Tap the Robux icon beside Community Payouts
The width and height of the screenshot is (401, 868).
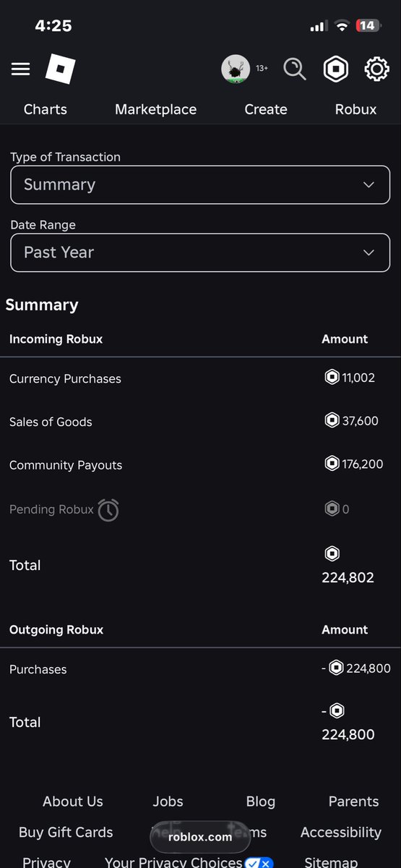[x=332, y=464]
